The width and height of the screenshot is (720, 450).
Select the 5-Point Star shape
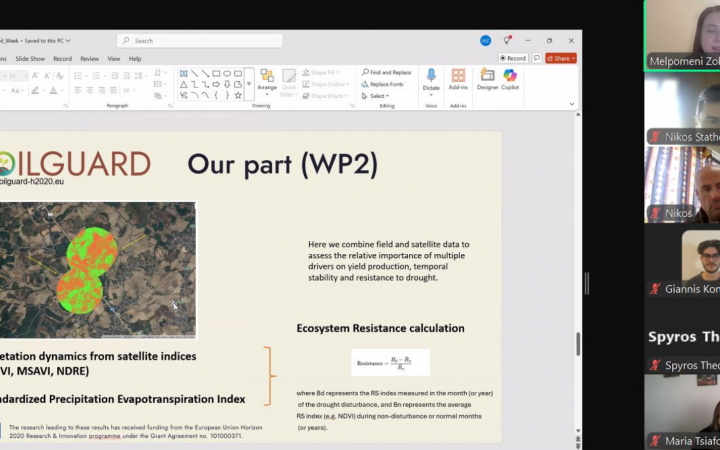point(238,96)
